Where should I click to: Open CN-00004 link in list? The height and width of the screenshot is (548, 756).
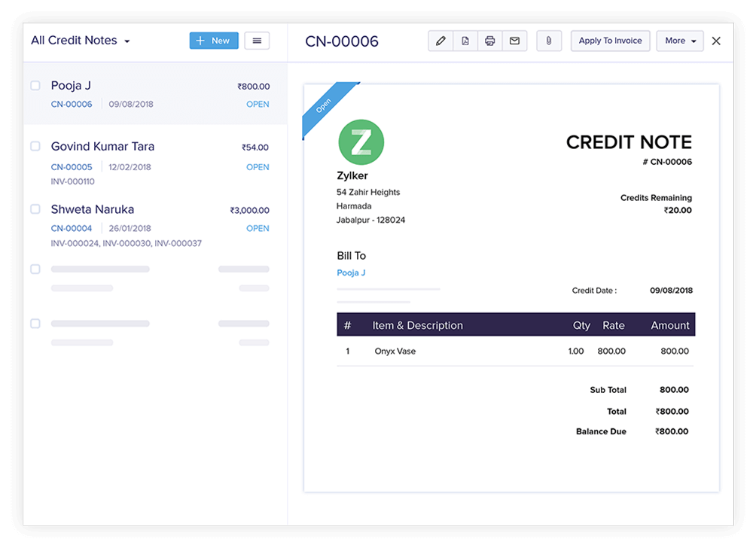pyautogui.click(x=72, y=228)
